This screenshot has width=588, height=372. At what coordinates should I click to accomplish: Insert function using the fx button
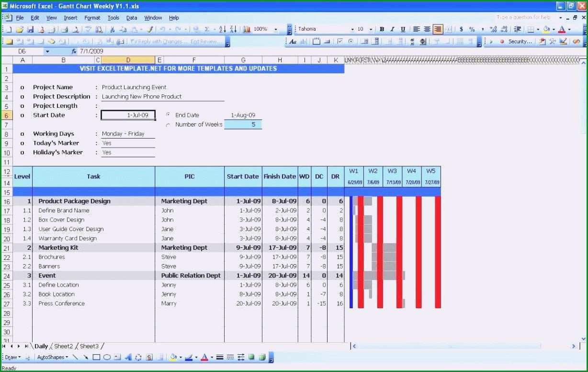[74, 51]
